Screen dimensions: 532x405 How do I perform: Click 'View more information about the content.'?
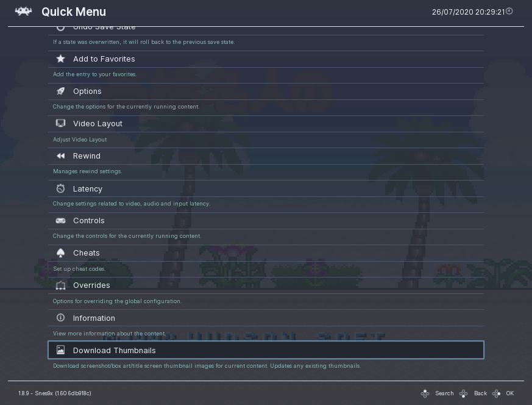[x=109, y=334]
